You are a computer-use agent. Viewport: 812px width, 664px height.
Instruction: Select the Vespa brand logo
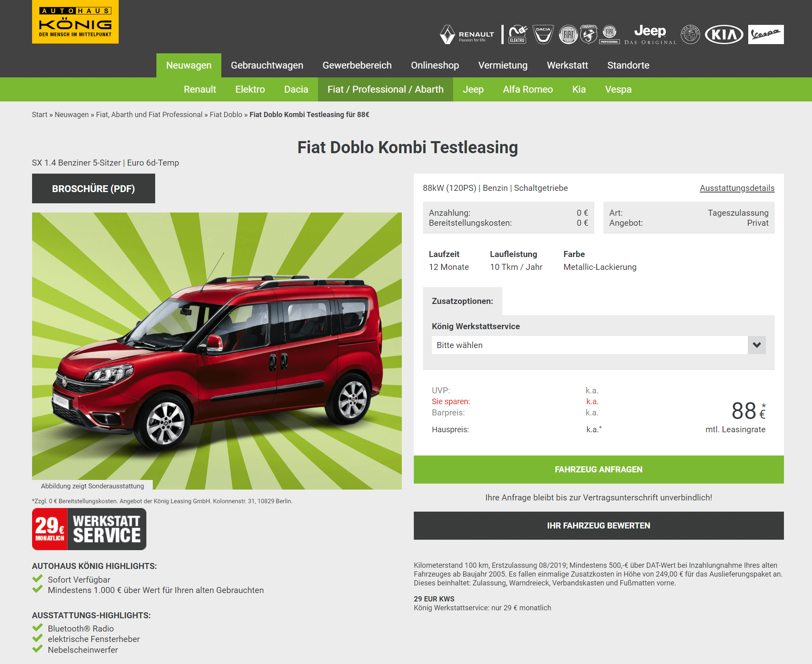[765, 34]
